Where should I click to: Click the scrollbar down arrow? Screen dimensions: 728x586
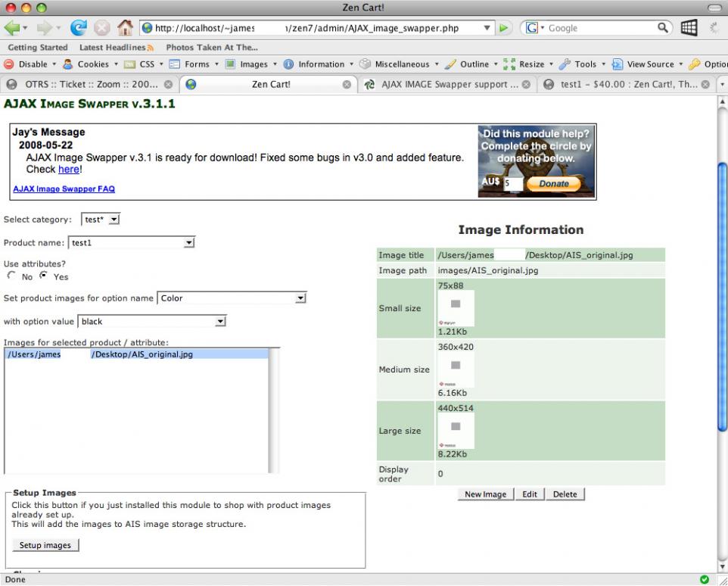(x=723, y=566)
